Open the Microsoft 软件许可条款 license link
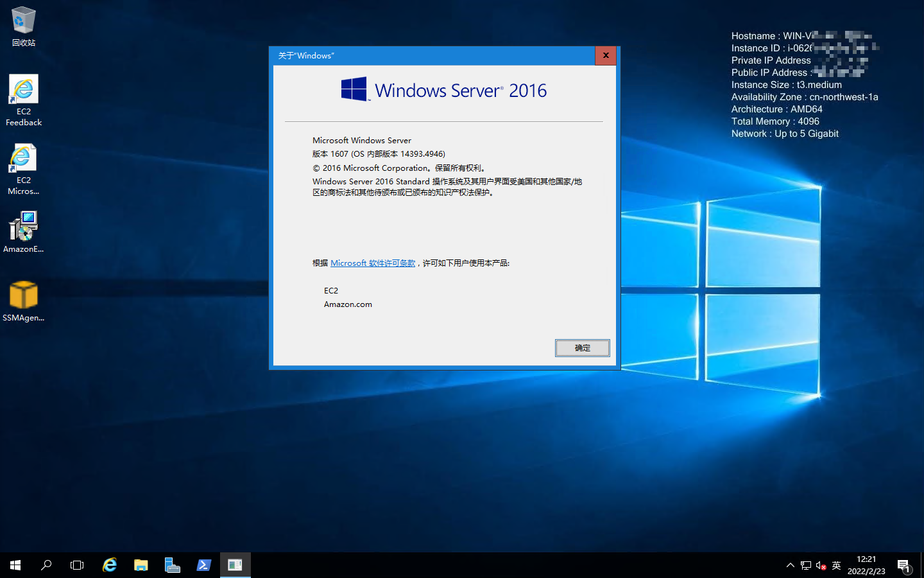Viewport: 924px width, 578px height. 373,263
